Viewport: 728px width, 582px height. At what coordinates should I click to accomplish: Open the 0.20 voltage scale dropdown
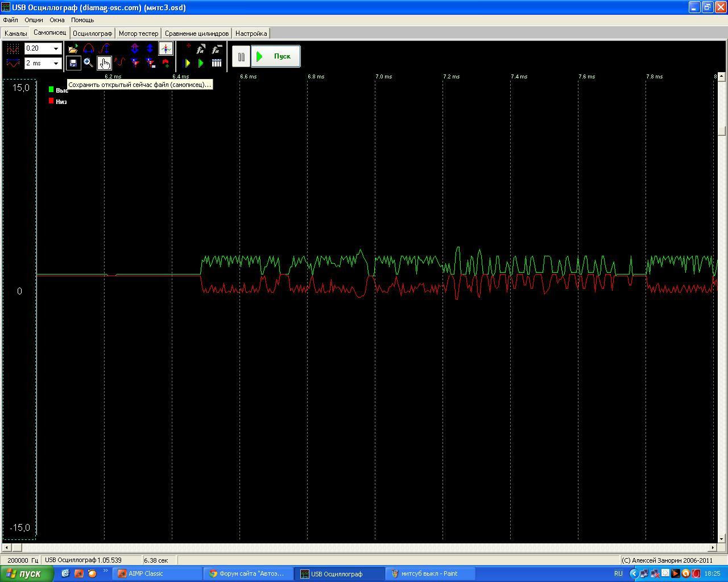[56, 49]
